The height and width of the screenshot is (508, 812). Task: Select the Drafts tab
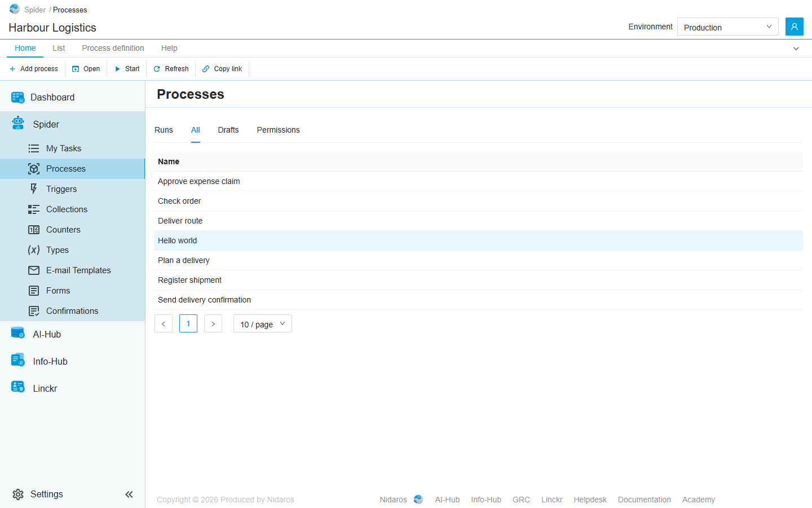click(x=228, y=130)
